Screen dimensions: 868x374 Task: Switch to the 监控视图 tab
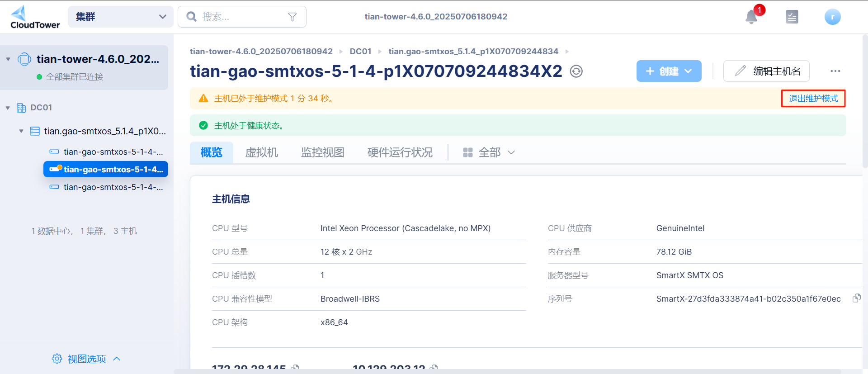[322, 152]
